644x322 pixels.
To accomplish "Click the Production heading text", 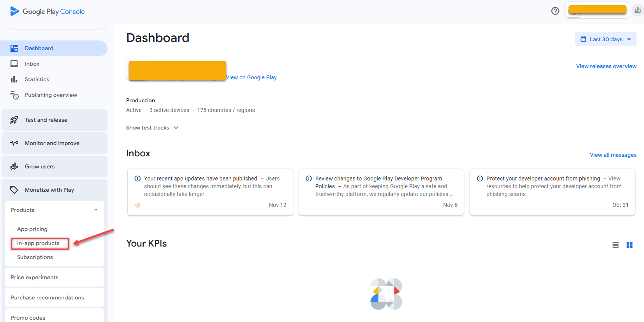I will pyautogui.click(x=141, y=100).
